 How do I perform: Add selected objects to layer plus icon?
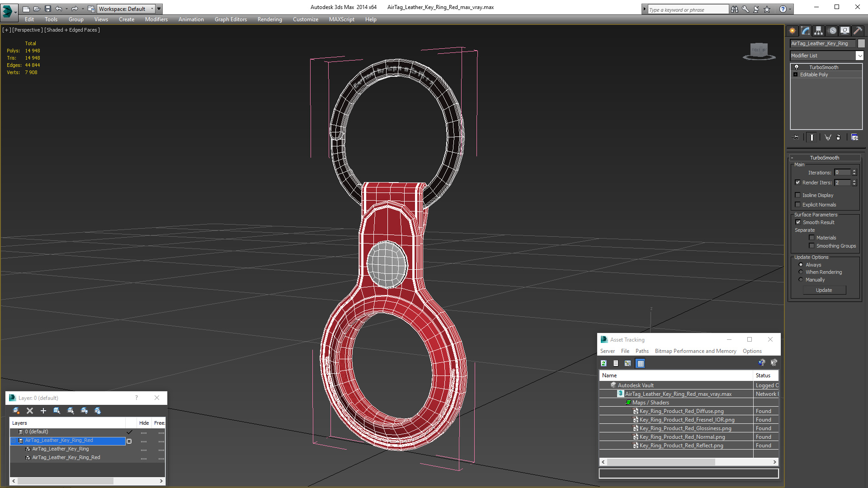(43, 411)
